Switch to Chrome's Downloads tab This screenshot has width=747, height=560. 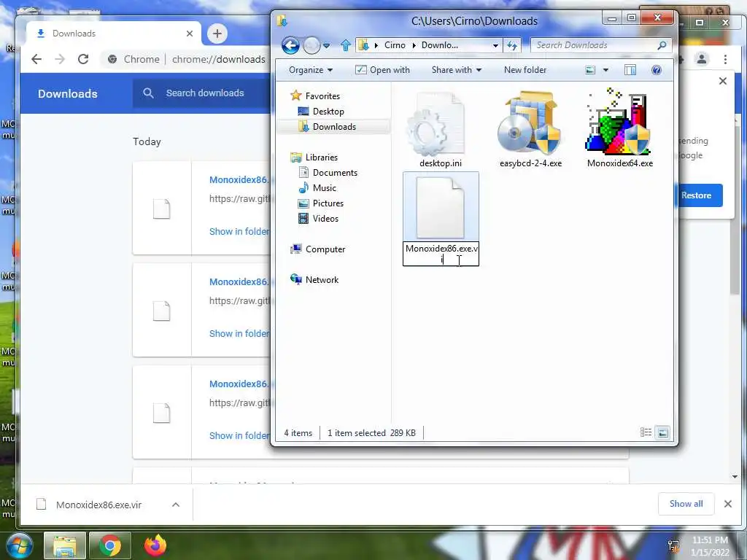click(x=115, y=34)
